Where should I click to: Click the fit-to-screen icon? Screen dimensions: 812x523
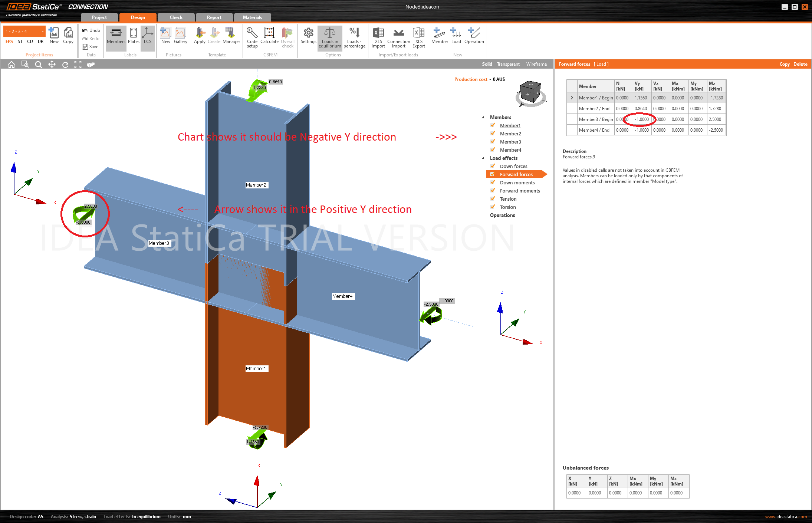click(78, 65)
